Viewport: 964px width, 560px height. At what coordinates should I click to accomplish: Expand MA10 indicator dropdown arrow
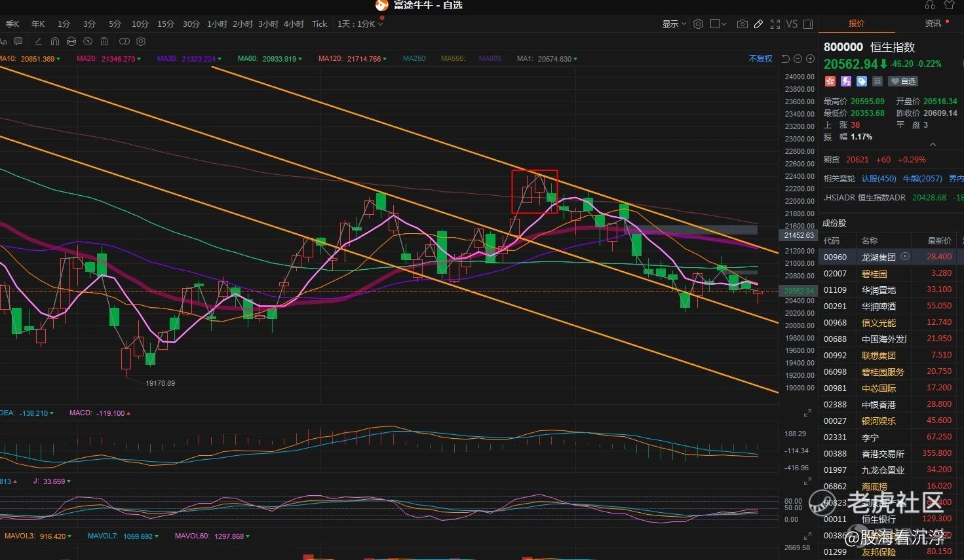click(58, 59)
